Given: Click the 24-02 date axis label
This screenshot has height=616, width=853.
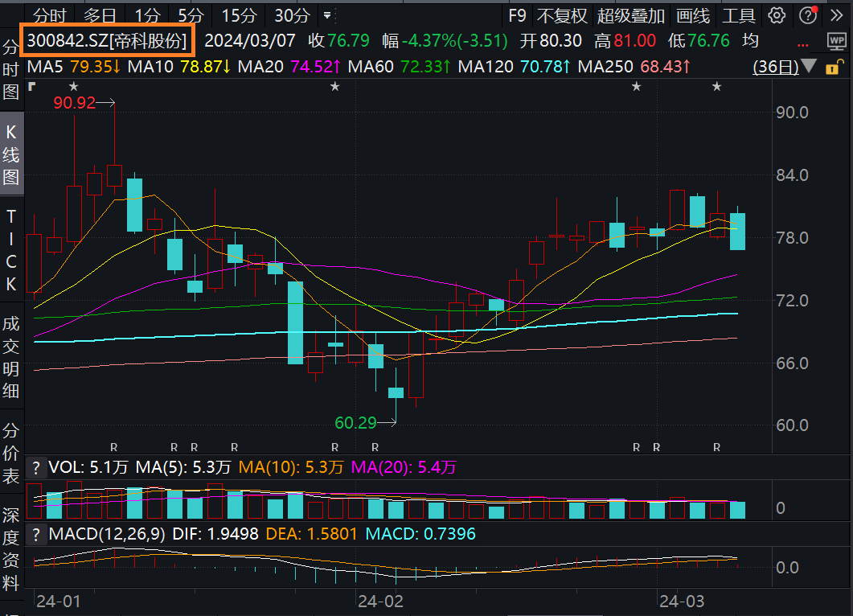Looking at the screenshot, I should (381, 602).
